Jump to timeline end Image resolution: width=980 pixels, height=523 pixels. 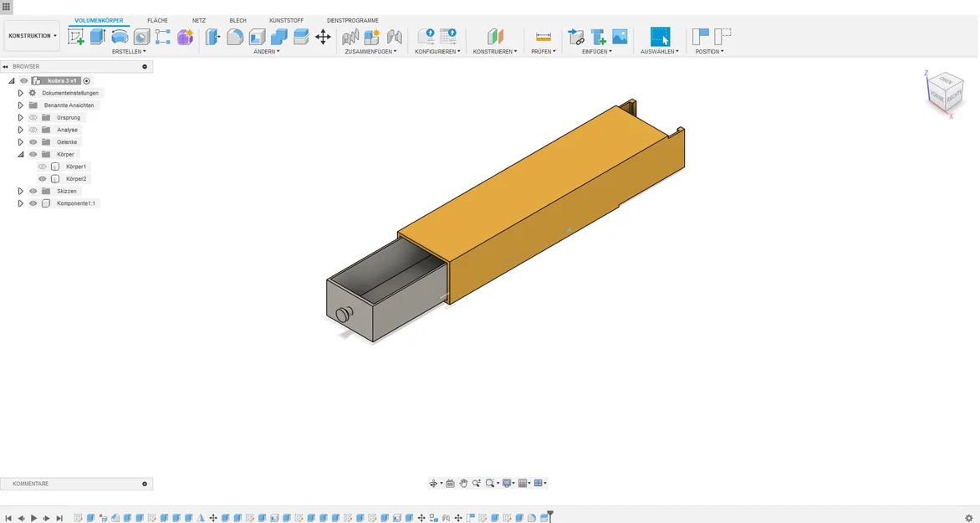[59, 518]
